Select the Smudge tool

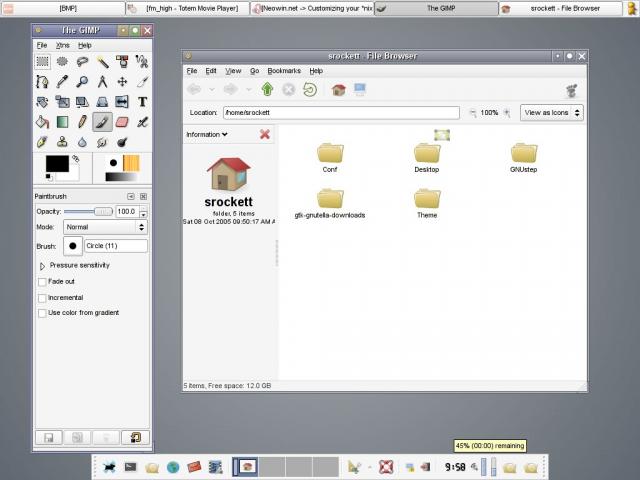click(x=102, y=142)
